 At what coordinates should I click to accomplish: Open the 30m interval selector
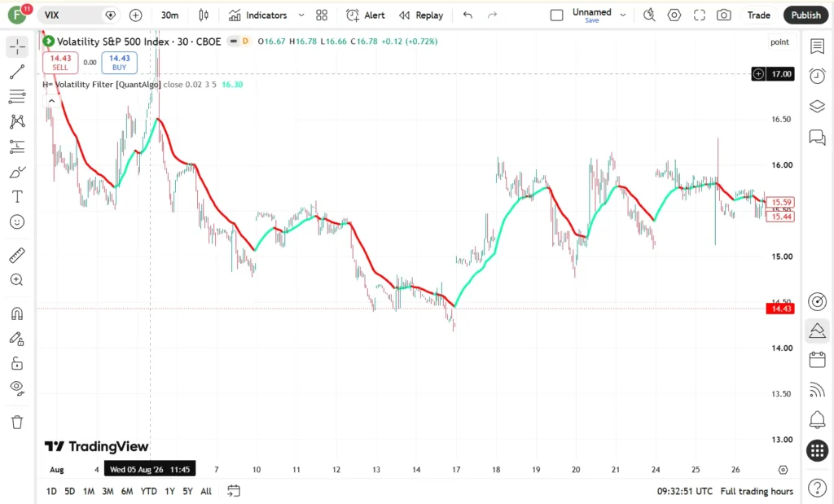[169, 15]
